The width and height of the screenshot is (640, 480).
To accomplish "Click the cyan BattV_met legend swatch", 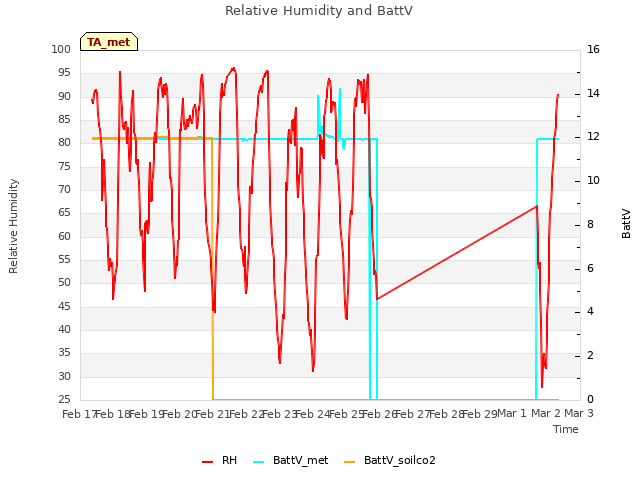I will (x=258, y=462).
